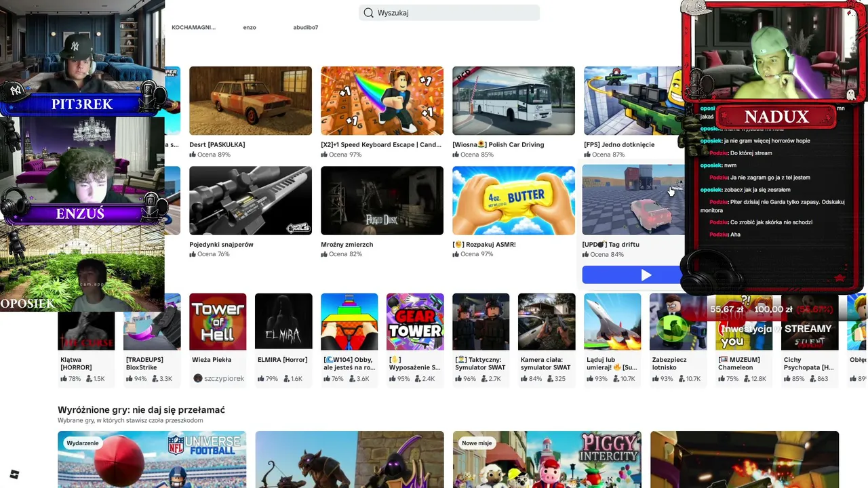Click the thumbs-up icon next to Ocena 76%
The image size is (868, 488).
193,254
